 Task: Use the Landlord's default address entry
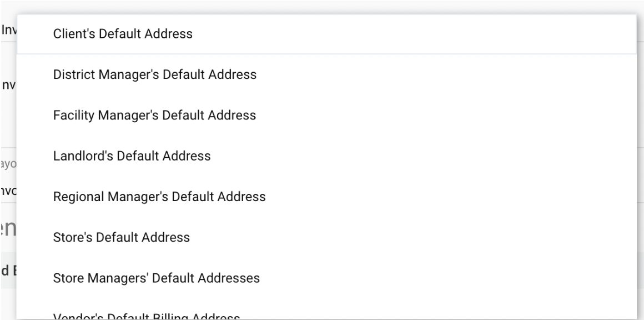click(132, 156)
